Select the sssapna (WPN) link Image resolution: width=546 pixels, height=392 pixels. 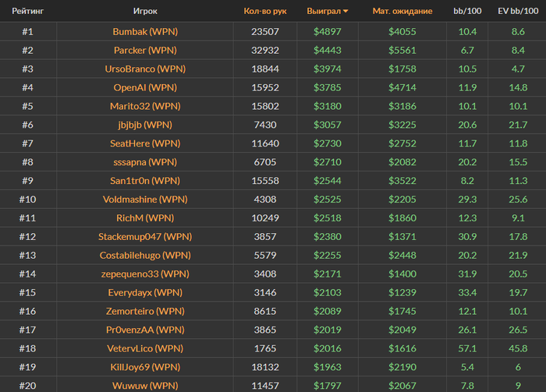coord(145,162)
